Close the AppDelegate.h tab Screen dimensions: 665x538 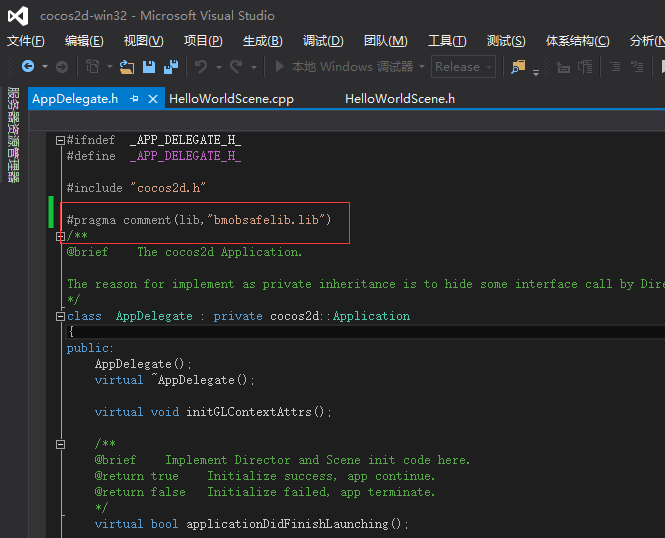(x=153, y=99)
